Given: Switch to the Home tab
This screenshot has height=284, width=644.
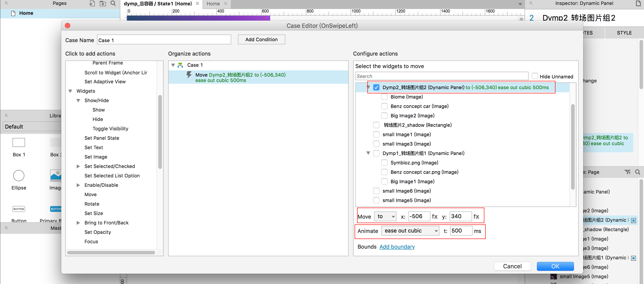Looking at the screenshot, I should [x=213, y=4].
